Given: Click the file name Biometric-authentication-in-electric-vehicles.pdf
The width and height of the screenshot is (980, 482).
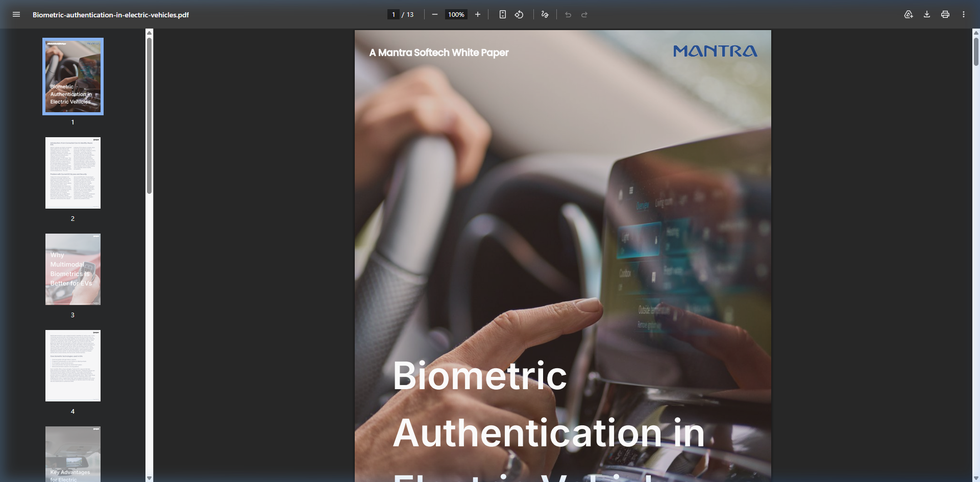Looking at the screenshot, I should pos(111,15).
